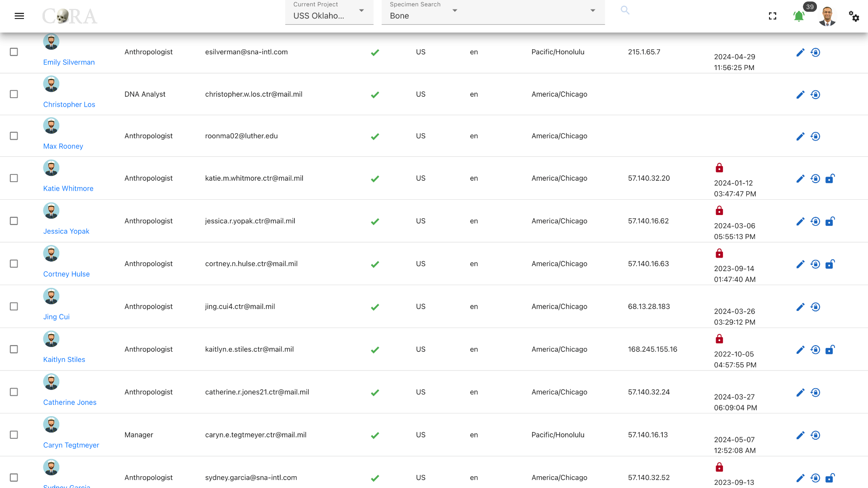Open Caryn Tegtmeyer profile link
The width and height of the screenshot is (868, 488).
71,445
